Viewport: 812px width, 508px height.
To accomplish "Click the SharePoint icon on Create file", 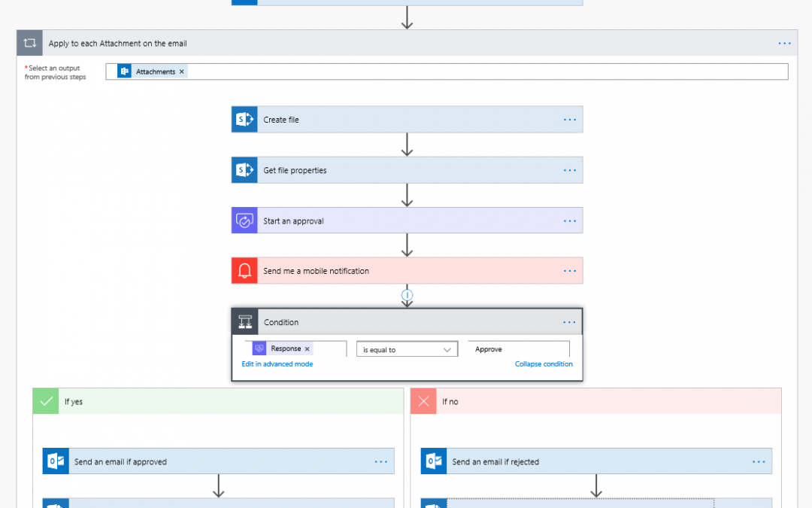I will (244, 120).
